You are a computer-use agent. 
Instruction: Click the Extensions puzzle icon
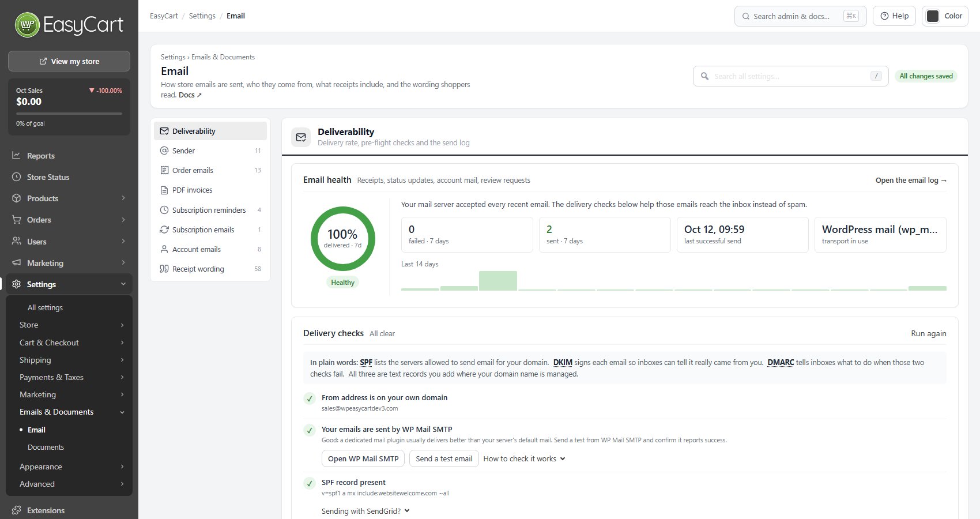16,510
